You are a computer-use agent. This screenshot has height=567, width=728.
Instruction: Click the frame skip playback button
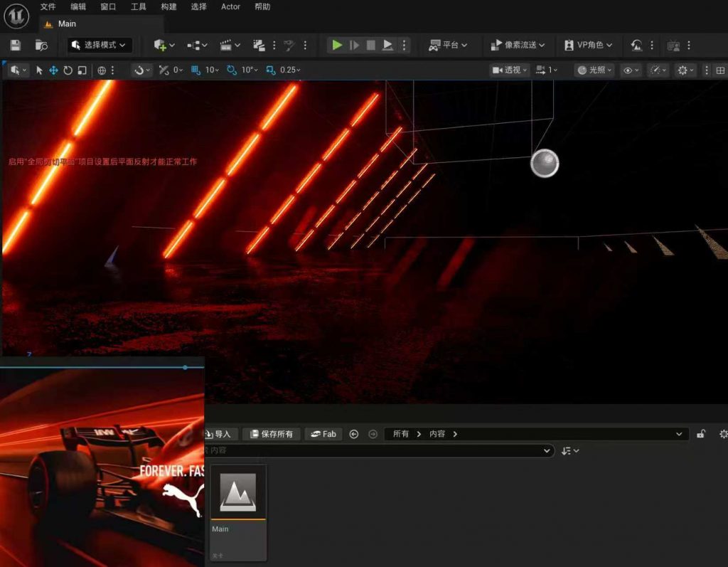click(354, 45)
